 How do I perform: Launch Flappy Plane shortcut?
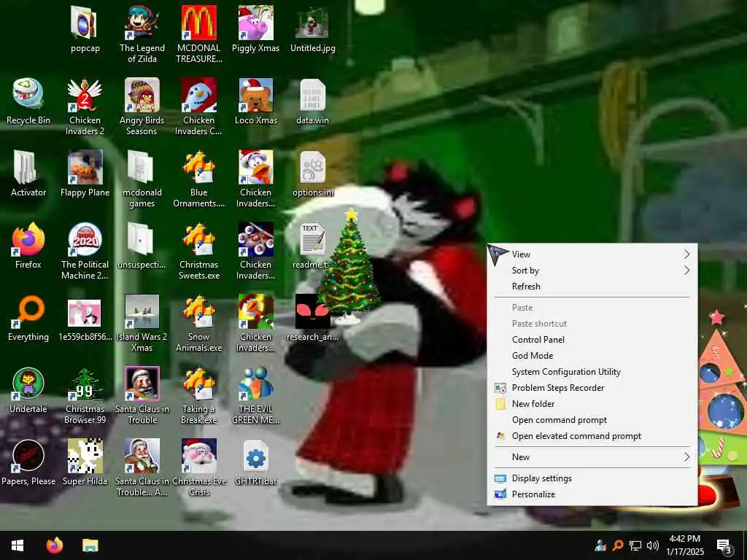tap(85, 167)
